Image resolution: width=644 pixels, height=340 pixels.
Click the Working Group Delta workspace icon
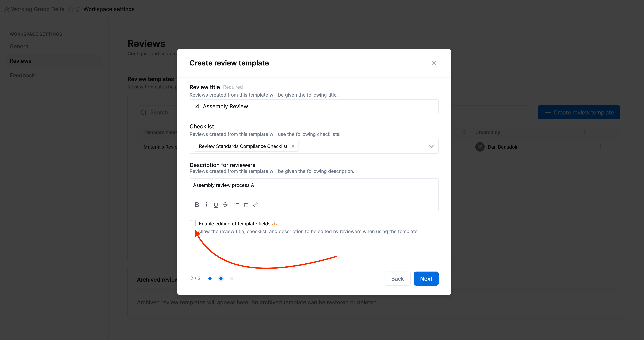(x=7, y=9)
